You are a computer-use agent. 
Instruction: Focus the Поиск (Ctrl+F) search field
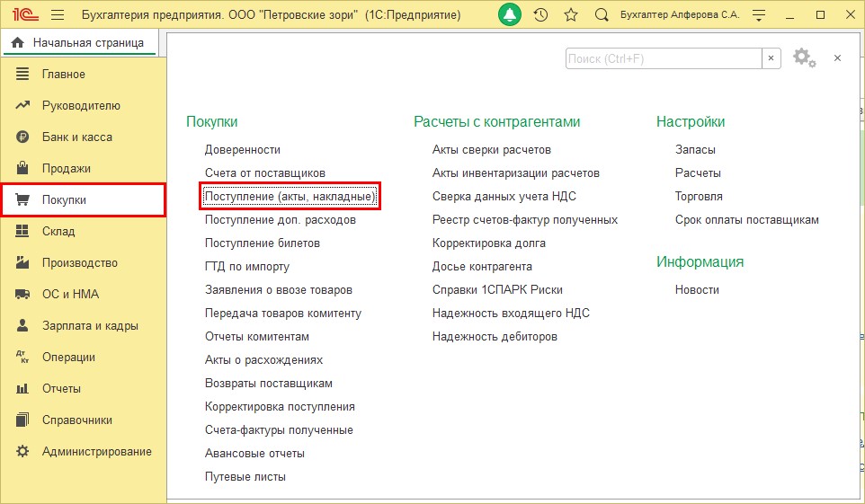[664, 58]
